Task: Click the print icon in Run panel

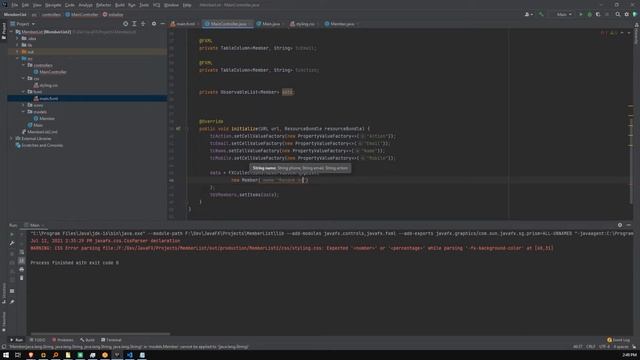Action: pyautogui.click(x=22, y=269)
